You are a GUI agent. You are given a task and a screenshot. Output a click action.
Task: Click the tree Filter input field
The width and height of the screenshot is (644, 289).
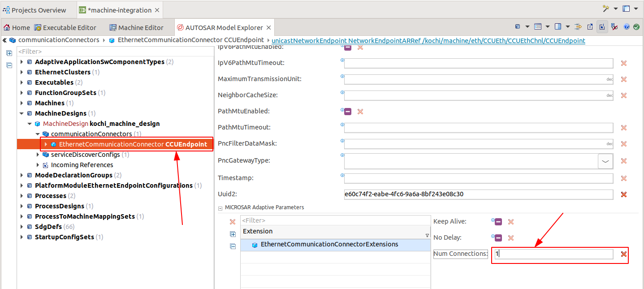pyautogui.click(x=115, y=52)
